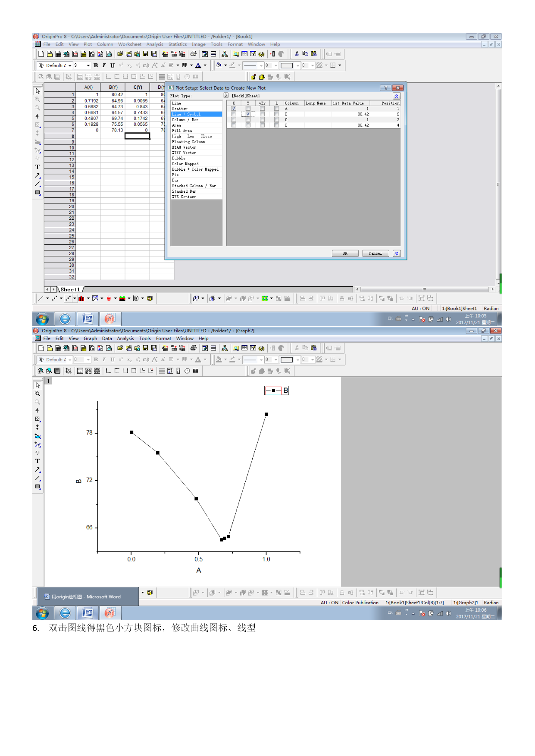Check L checkbox for column C
This screenshot has height=756, width=535.
point(276,120)
